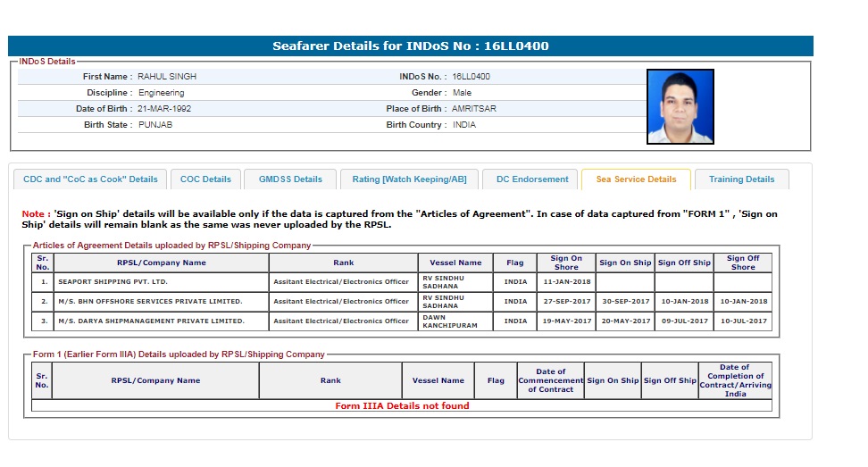Select the Rating [Watch Keeping/AB] tab
The width and height of the screenshot is (868, 467).
click(409, 179)
